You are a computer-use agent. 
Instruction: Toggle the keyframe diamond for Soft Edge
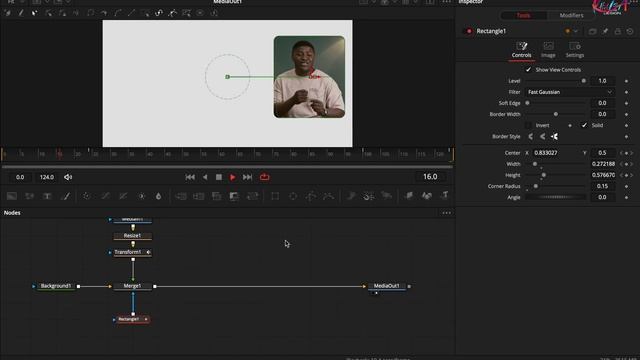click(627, 103)
